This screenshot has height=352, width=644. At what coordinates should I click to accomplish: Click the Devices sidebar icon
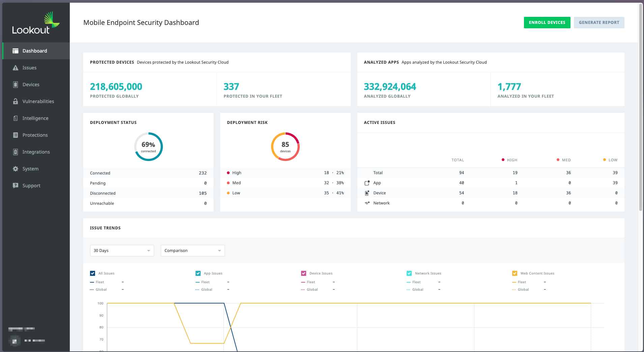(16, 85)
